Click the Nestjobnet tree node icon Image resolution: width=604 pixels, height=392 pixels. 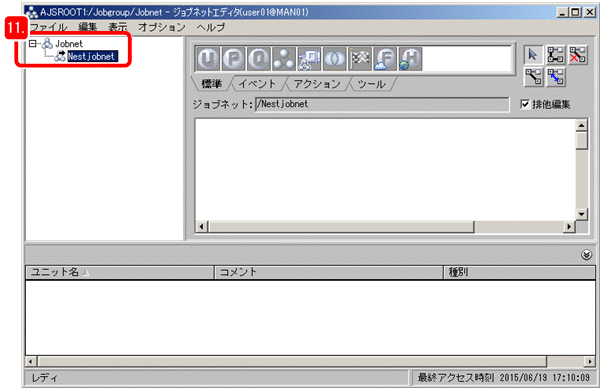pyautogui.click(x=60, y=56)
